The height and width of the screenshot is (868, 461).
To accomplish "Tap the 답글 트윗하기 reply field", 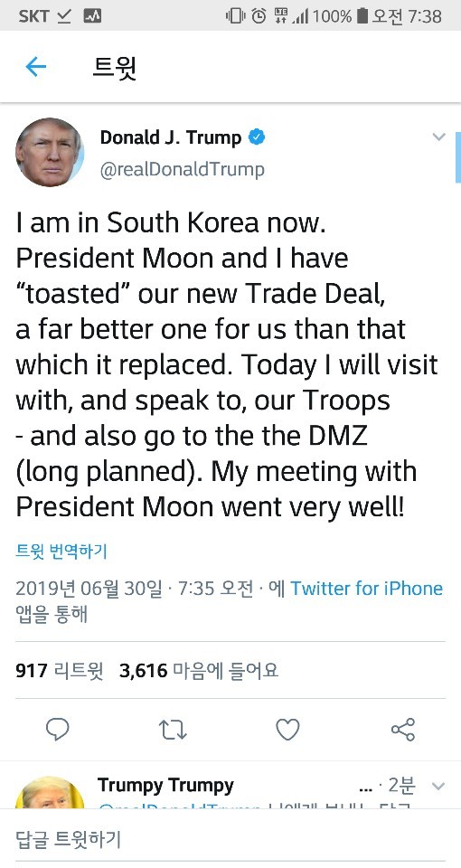I will click(230, 839).
